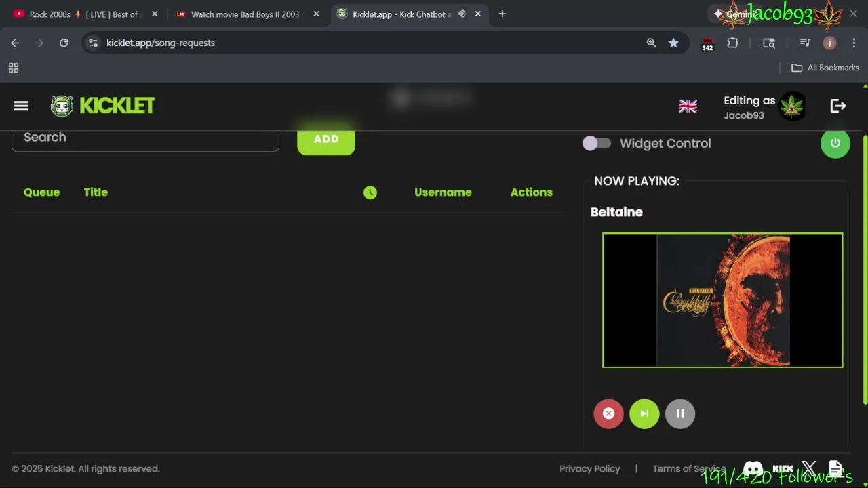This screenshot has width=868, height=488.
Task: Open the Chrome profile avatar
Action: click(x=829, y=43)
